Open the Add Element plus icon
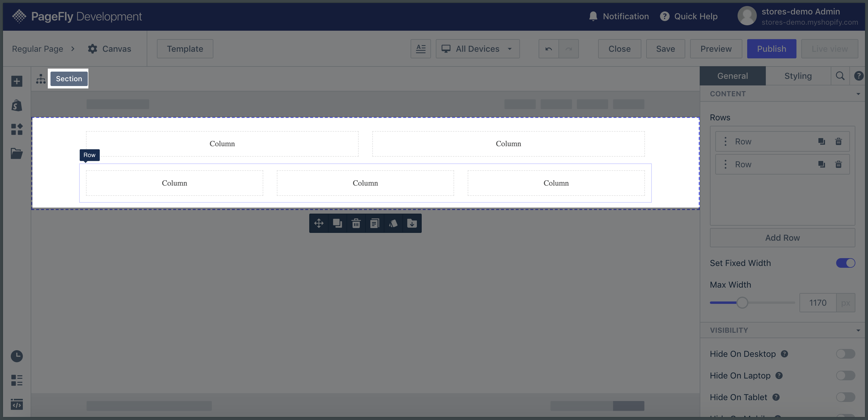This screenshot has width=868, height=420. click(17, 81)
